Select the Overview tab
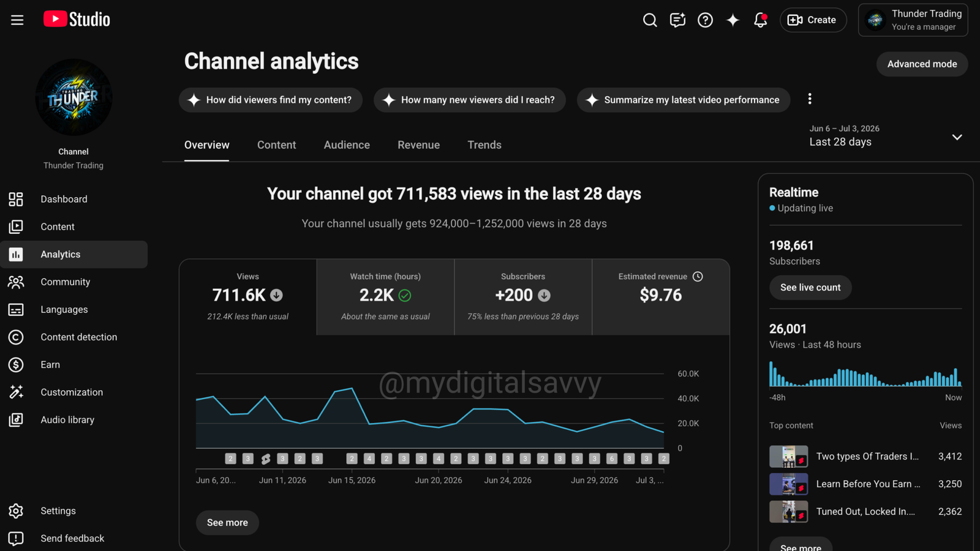The image size is (980, 551). 207,145
